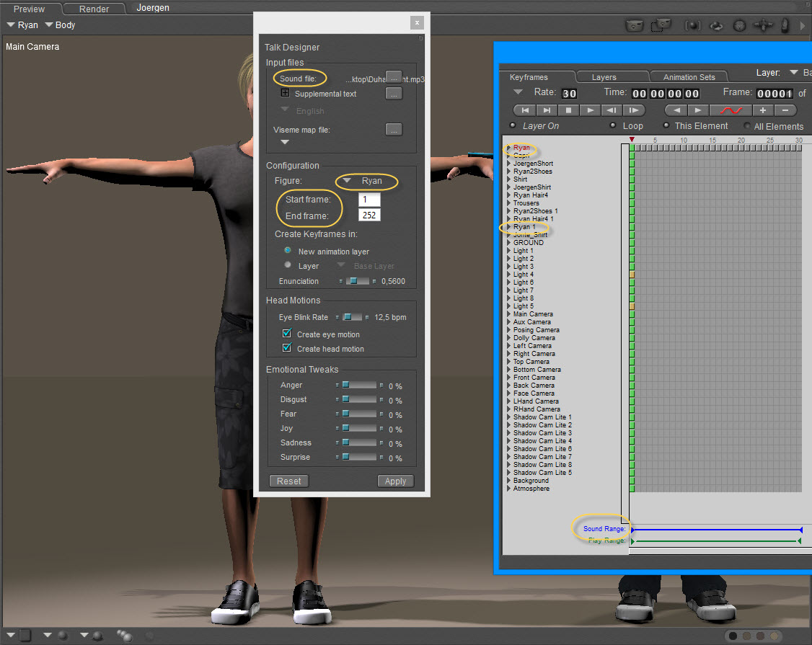Enable the Loop toggle
Viewport: 812px width, 645px height.
tap(613, 125)
